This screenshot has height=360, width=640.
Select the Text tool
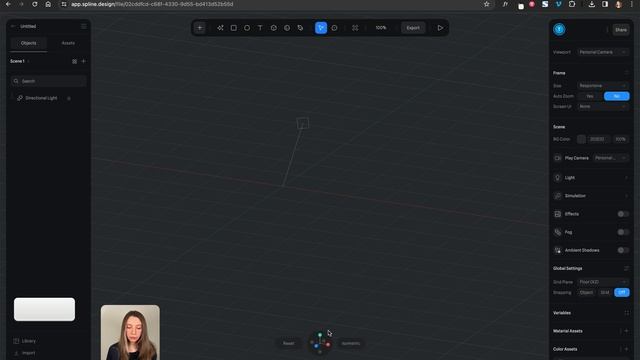click(x=260, y=28)
